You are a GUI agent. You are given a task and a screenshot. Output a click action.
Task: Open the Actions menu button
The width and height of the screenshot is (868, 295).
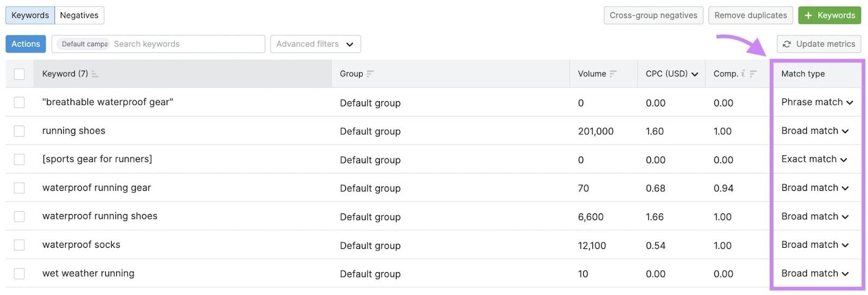coord(25,44)
